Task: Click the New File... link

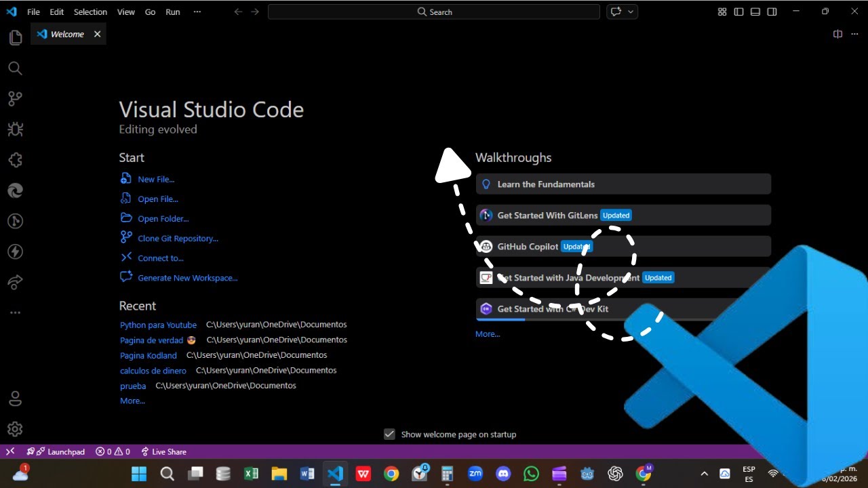Action: tap(156, 179)
